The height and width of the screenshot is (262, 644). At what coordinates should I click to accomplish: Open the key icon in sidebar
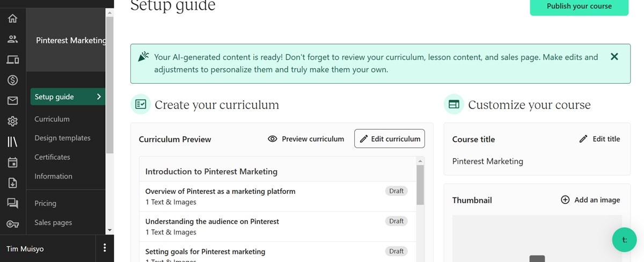12,224
